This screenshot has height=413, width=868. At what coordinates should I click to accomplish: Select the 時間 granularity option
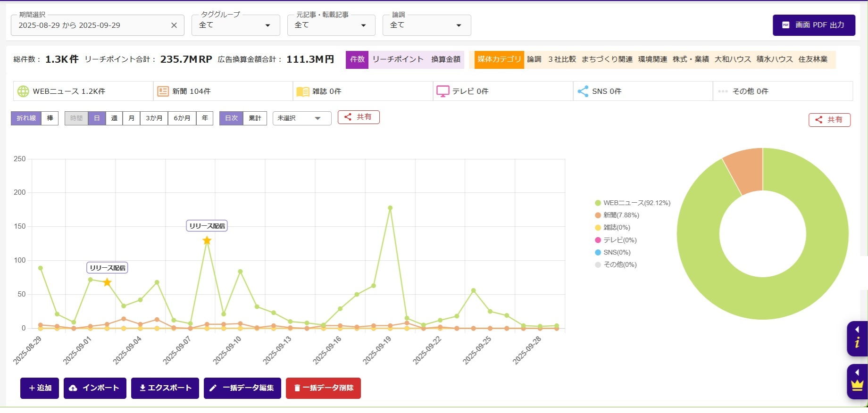pyautogui.click(x=76, y=118)
